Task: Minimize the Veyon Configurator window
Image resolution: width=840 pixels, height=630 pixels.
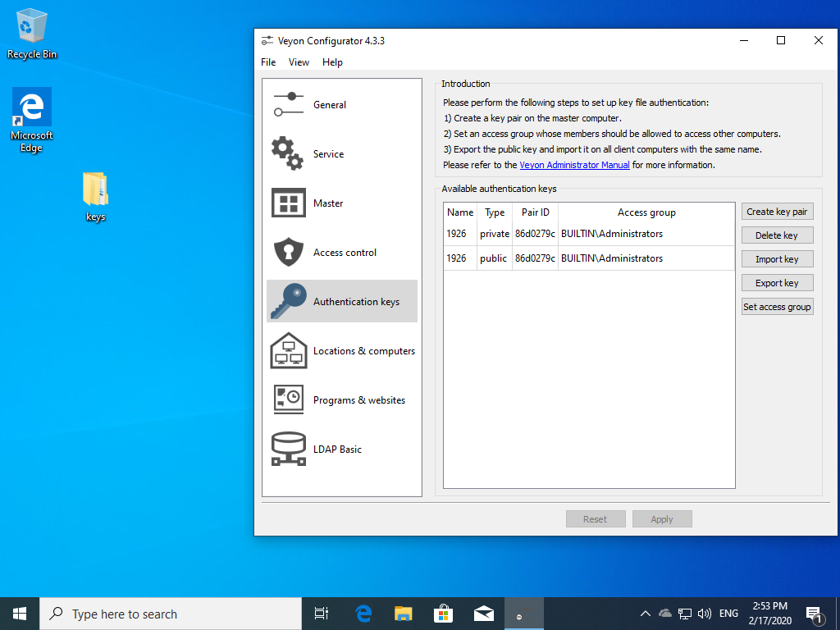Action: tap(744, 41)
